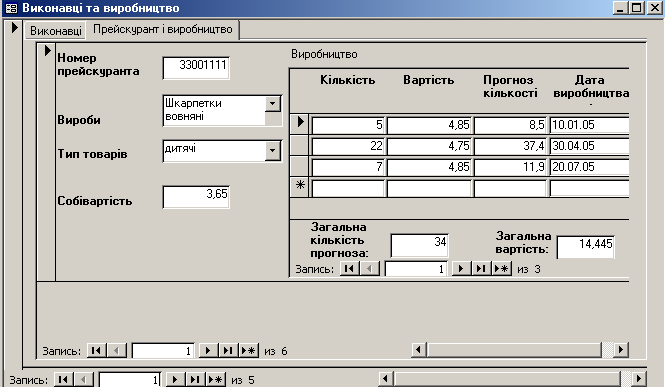Viewport: 665px width, 387px height.
Task: Click the Номер прейскуранта field 33001111
Action: click(196, 68)
